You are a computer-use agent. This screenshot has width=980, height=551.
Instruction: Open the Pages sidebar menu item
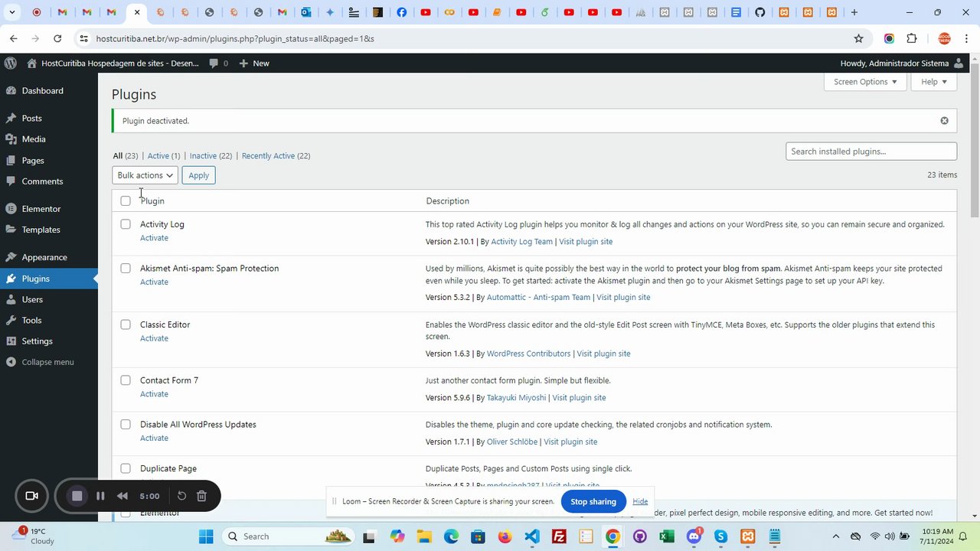(33, 161)
